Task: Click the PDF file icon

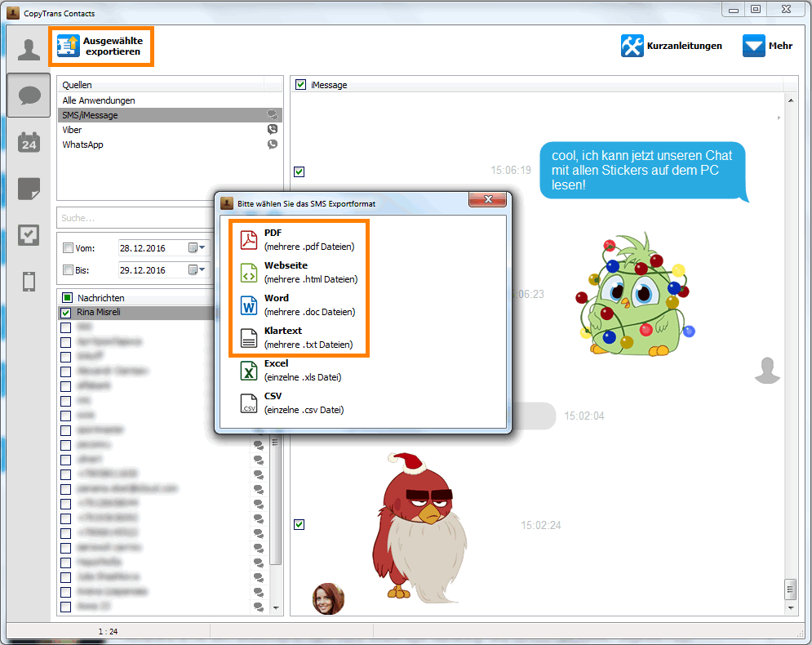Action: point(249,240)
